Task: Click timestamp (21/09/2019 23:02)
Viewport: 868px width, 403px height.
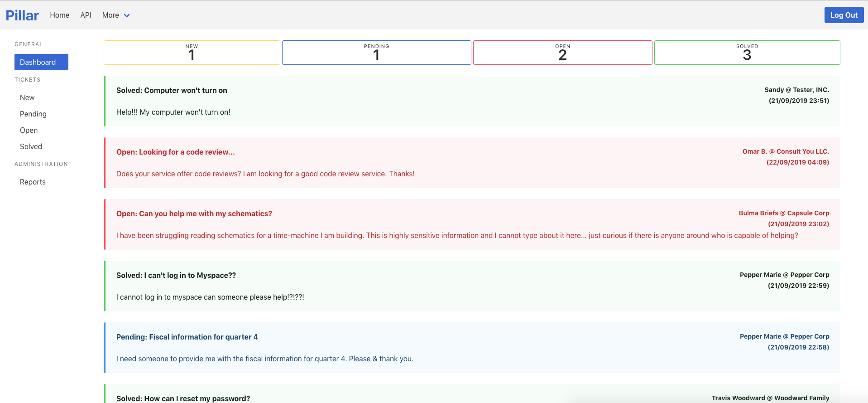Action: pos(798,224)
